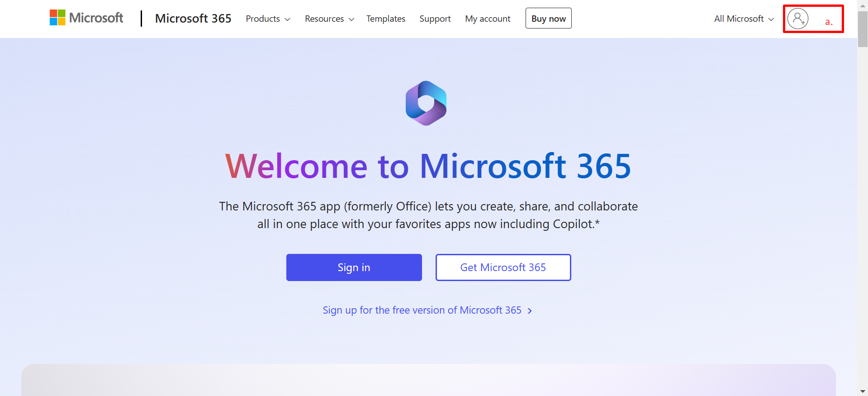Click the scrollbar down arrow
Image resolution: width=868 pixels, height=396 pixels.
pyautogui.click(x=863, y=391)
